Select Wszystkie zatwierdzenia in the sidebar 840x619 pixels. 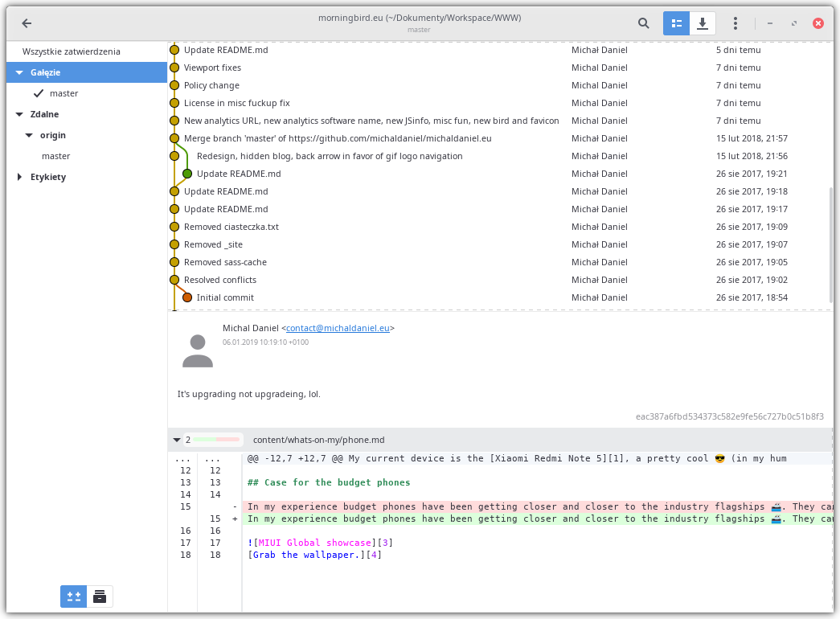click(x=72, y=51)
